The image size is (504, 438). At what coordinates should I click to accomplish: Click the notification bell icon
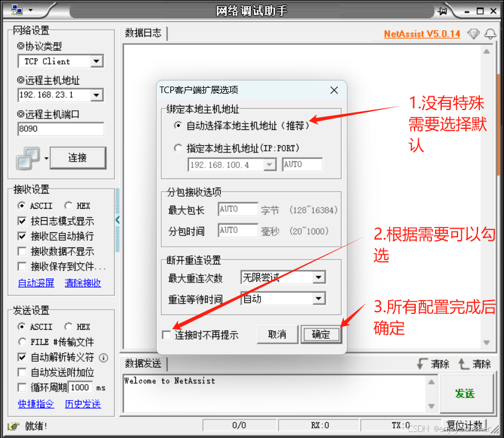tap(490, 34)
